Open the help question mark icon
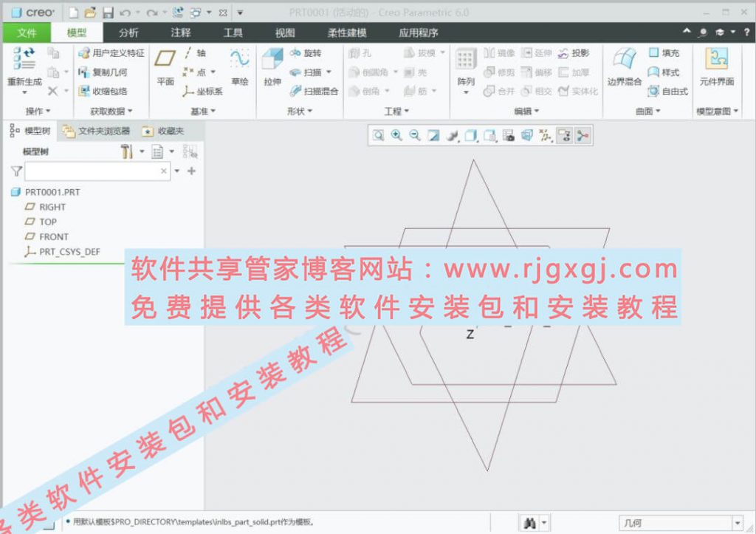 (746, 32)
